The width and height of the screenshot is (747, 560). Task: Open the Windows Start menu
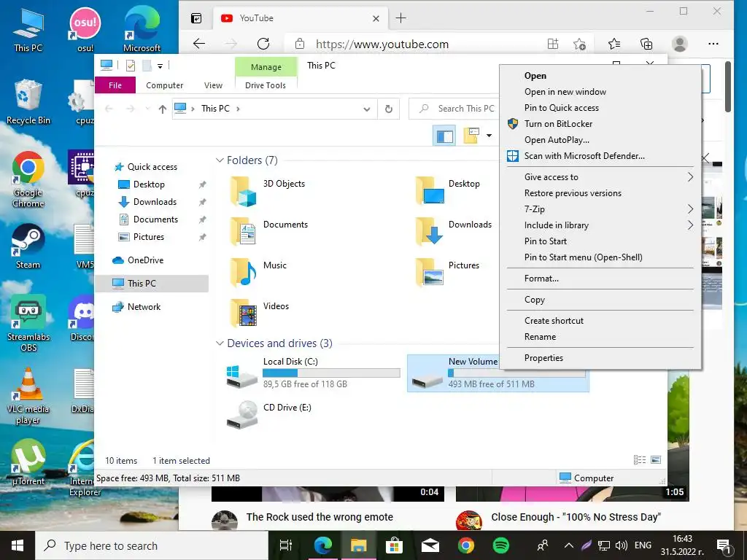tap(18, 545)
